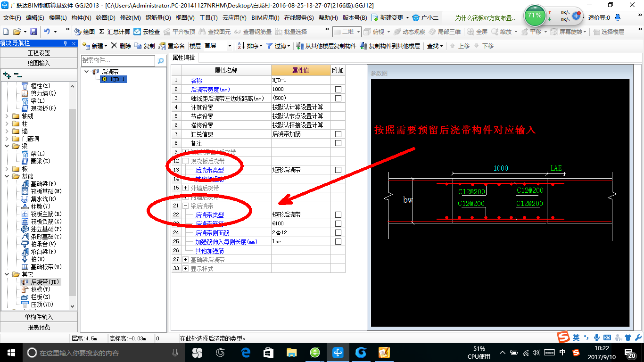
Task: Click 删除 delete component tool
Action: point(121,46)
